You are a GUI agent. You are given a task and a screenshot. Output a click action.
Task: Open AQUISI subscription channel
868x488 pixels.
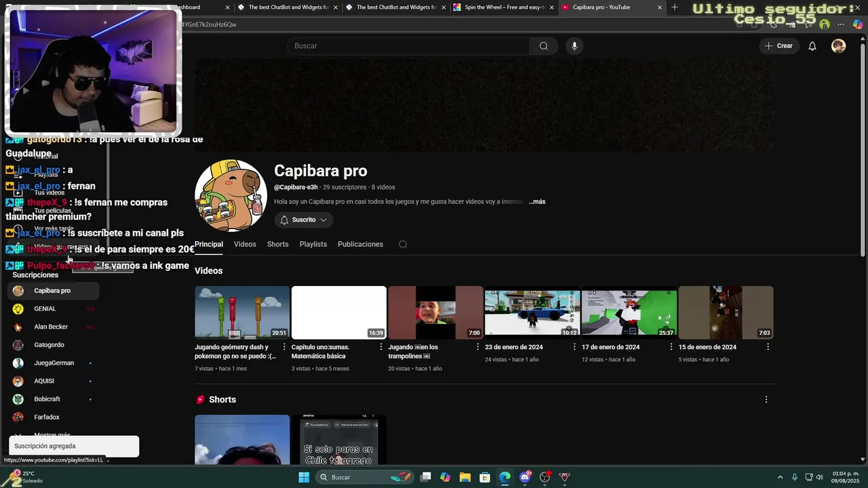click(54, 381)
